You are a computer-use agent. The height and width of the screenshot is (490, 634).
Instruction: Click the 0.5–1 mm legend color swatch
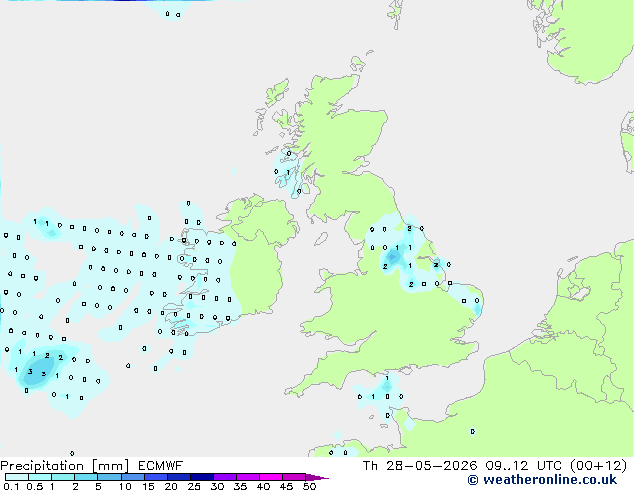coord(40,477)
